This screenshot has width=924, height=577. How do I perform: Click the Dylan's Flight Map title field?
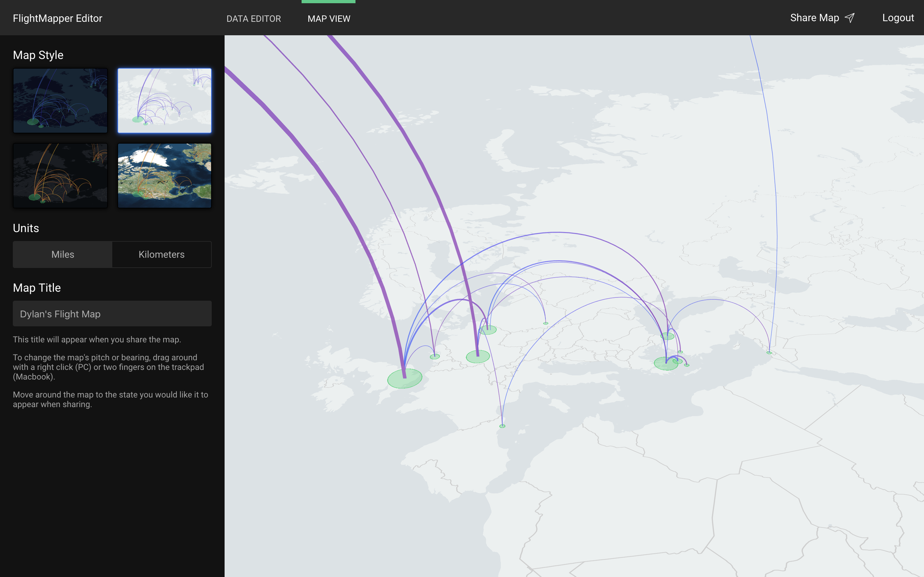tap(112, 313)
